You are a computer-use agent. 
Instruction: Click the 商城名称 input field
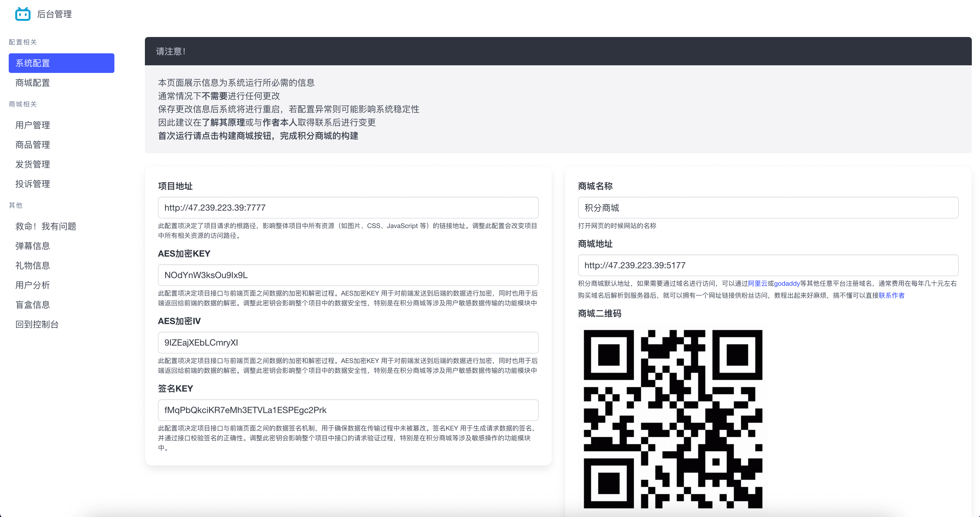(x=768, y=208)
